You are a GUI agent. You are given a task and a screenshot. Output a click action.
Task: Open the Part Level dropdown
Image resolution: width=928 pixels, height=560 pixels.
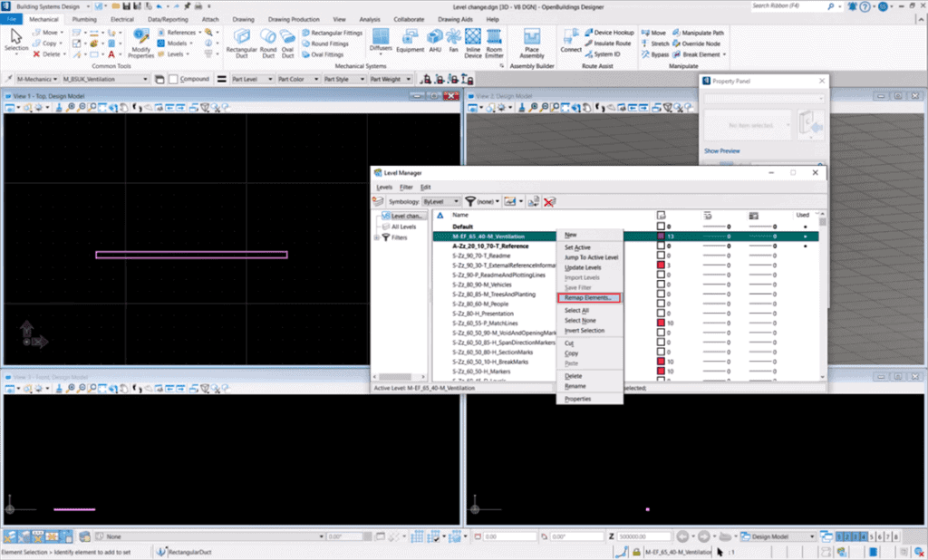tap(253, 79)
